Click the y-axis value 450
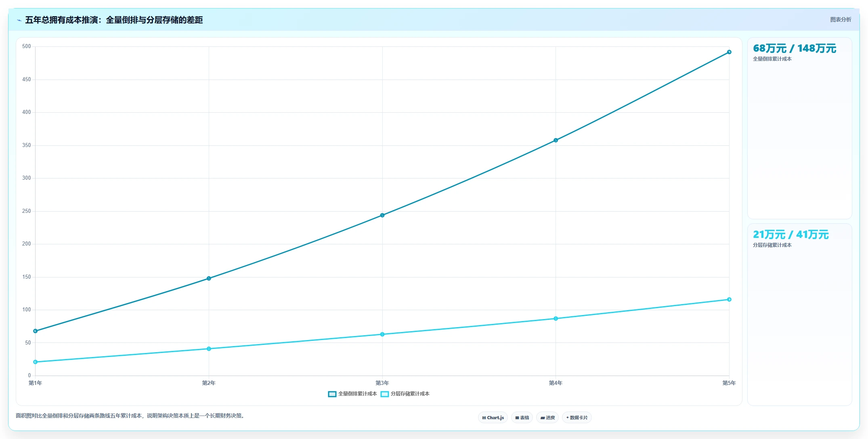 point(27,80)
